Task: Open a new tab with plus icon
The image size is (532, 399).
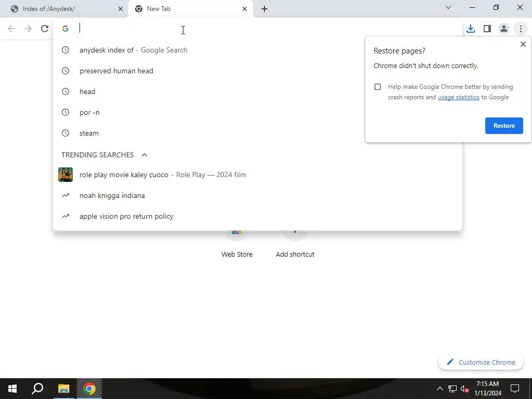Action: point(264,9)
